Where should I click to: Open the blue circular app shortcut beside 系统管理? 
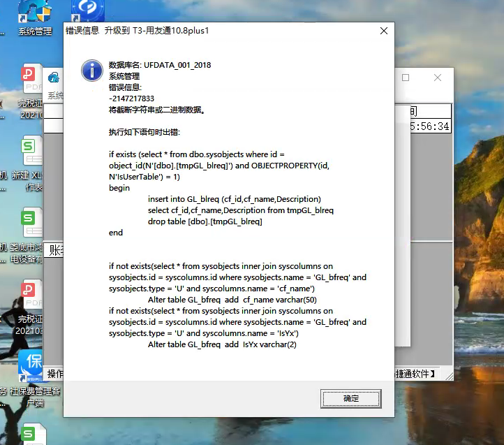pyautogui.click(x=87, y=10)
